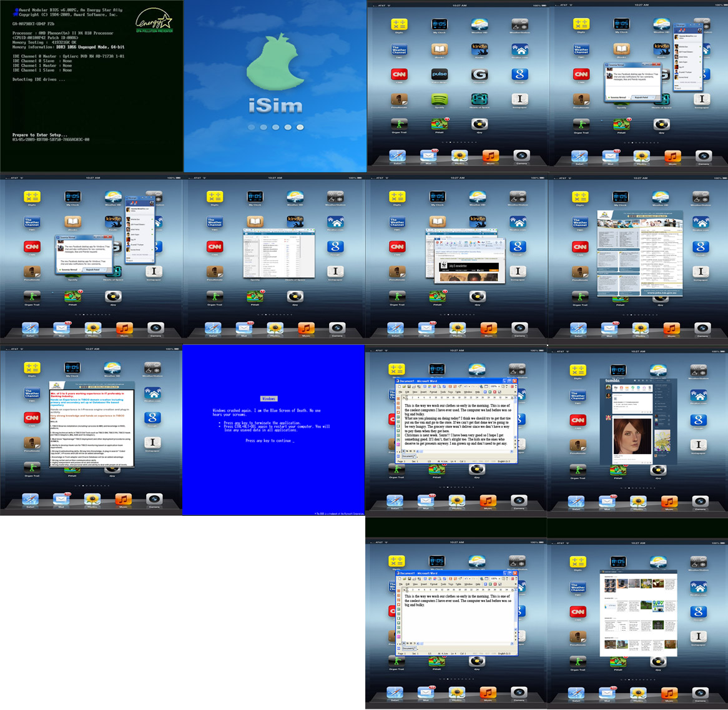
Task: Click the Print icon in Word's toolbar
Action: click(413, 386)
